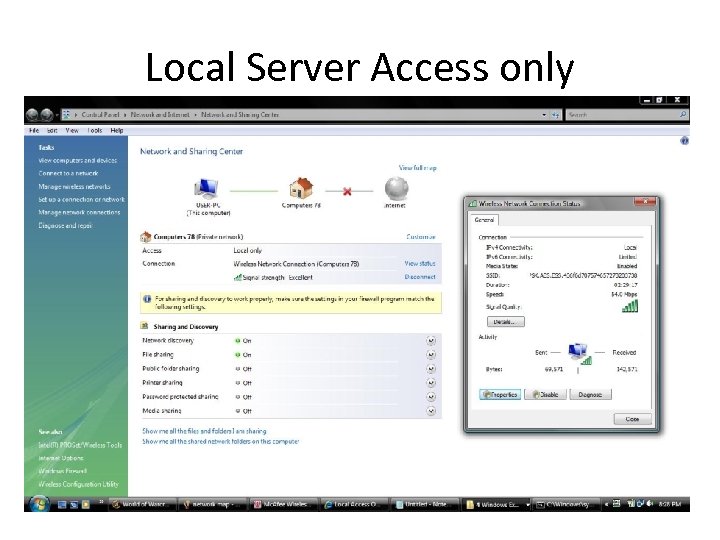Click the Disable button in status dialog

pyautogui.click(x=546, y=394)
